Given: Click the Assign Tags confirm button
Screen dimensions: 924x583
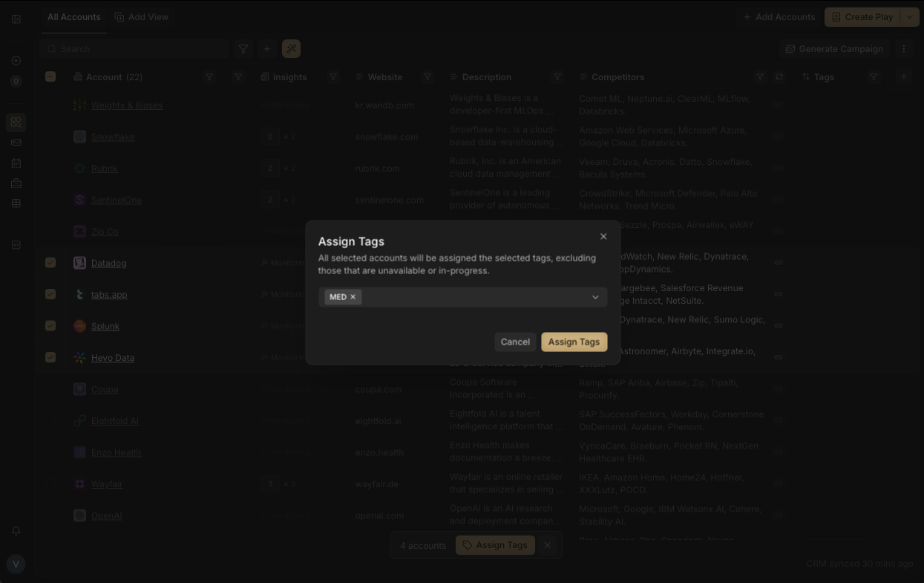Looking at the screenshot, I should [574, 342].
